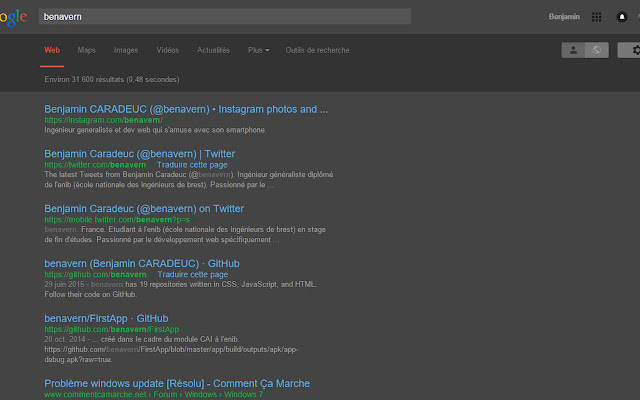The width and height of the screenshot is (640, 400).
Task: Open the Google apps grid
Action: 596,17
